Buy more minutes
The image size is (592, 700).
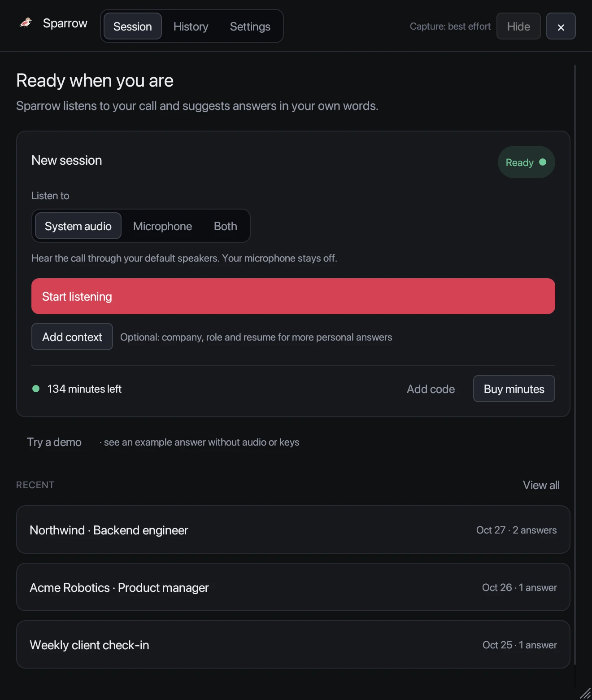[x=514, y=389]
